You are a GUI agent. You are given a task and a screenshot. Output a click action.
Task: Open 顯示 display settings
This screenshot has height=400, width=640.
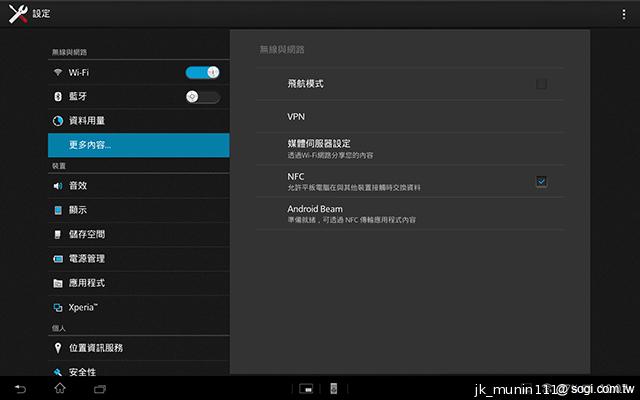tap(138, 210)
